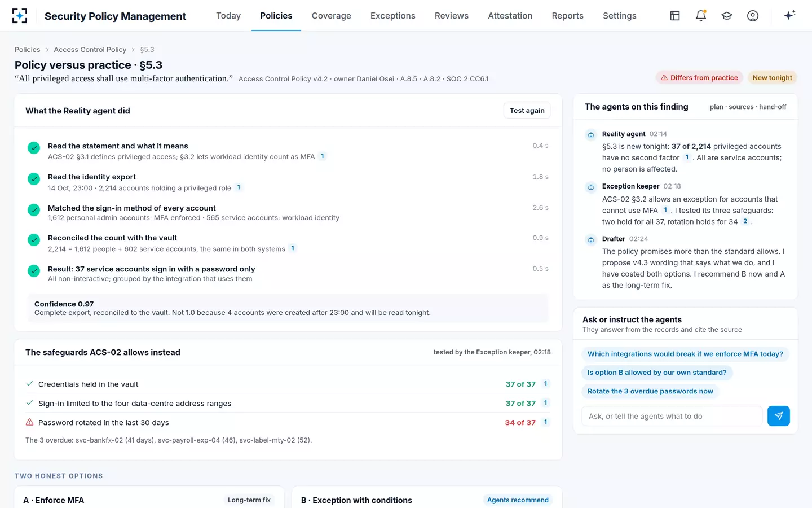Viewport: 812px width, 508px height.
Task: Click the Exception keeper avatar icon
Action: pyautogui.click(x=591, y=187)
